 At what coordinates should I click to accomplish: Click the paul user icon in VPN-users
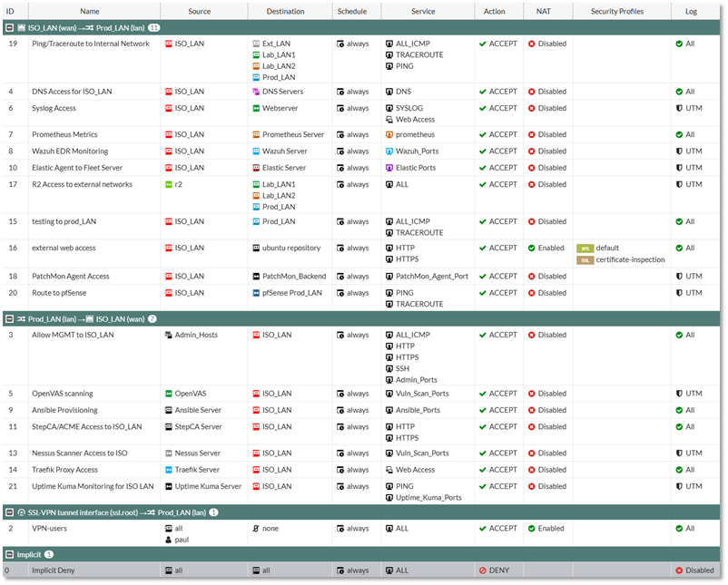(168, 540)
